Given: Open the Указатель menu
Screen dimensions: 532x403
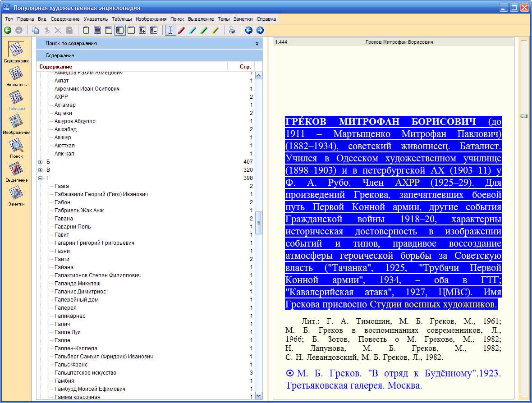Looking at the screenshot, I should [96, 19].
